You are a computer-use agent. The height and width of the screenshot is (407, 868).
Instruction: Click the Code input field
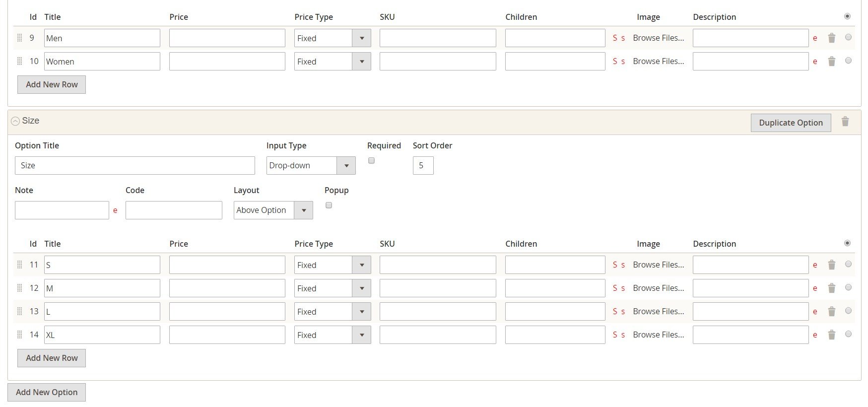(174, 210)
